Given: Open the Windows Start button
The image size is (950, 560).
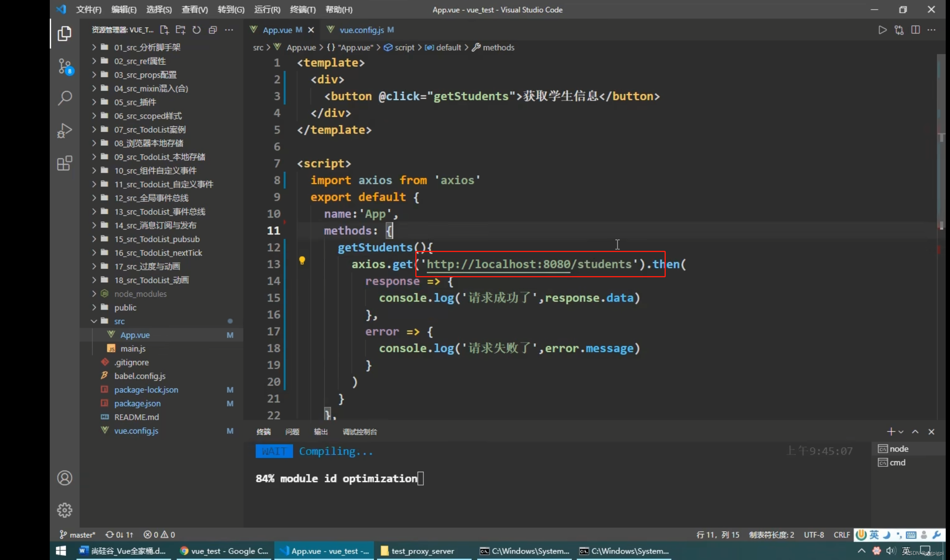Looking at the screenshot, I should (x=61, y=551).
